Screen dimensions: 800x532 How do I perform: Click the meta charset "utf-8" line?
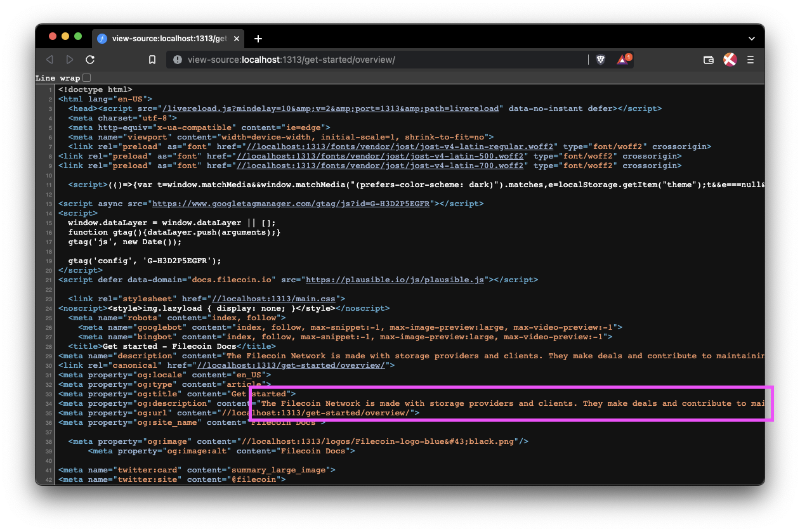tap(122, 118)
